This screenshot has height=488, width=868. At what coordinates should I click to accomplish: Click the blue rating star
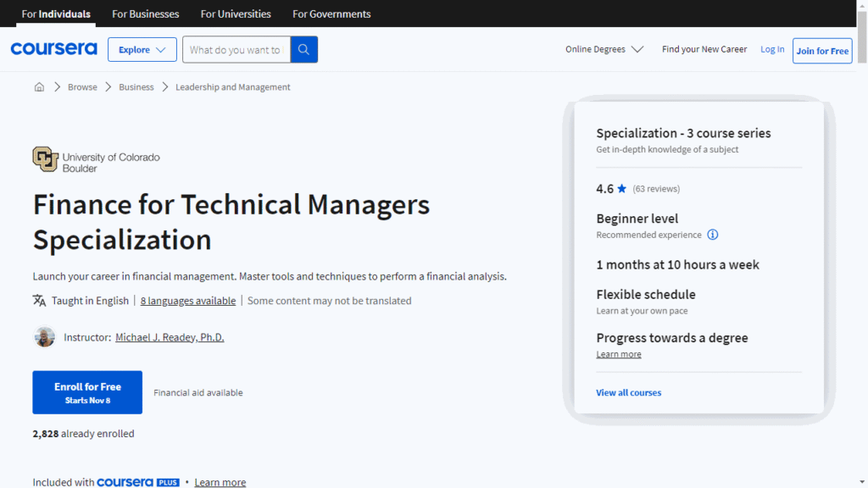click(x=621, y=189)
